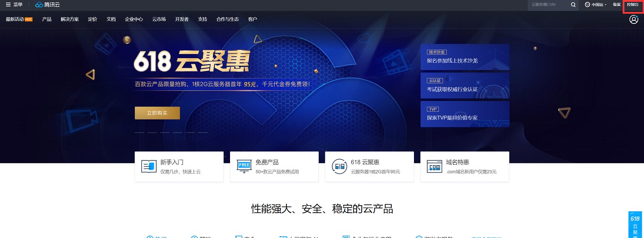Click the circular 618 icon on 云聚惠 card
The image size is (644, 238).
pyautogui.click(x=340, y=167)
